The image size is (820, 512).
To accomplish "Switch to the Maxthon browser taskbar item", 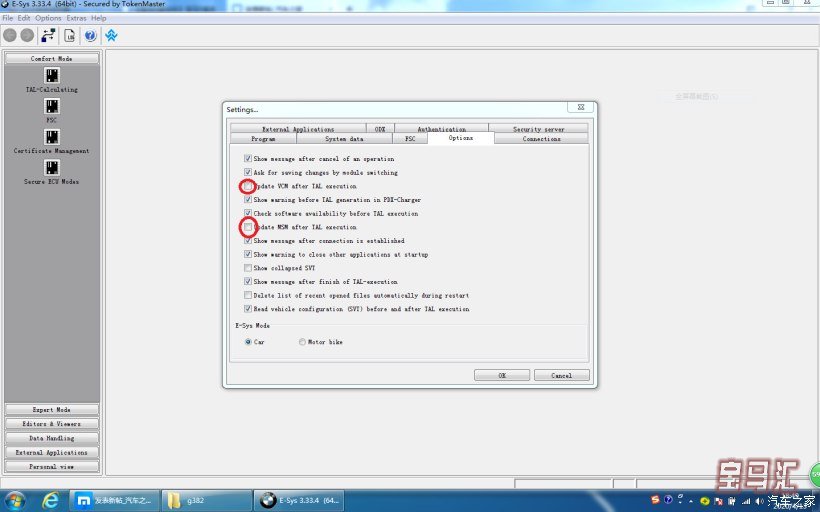I will 114,500.
